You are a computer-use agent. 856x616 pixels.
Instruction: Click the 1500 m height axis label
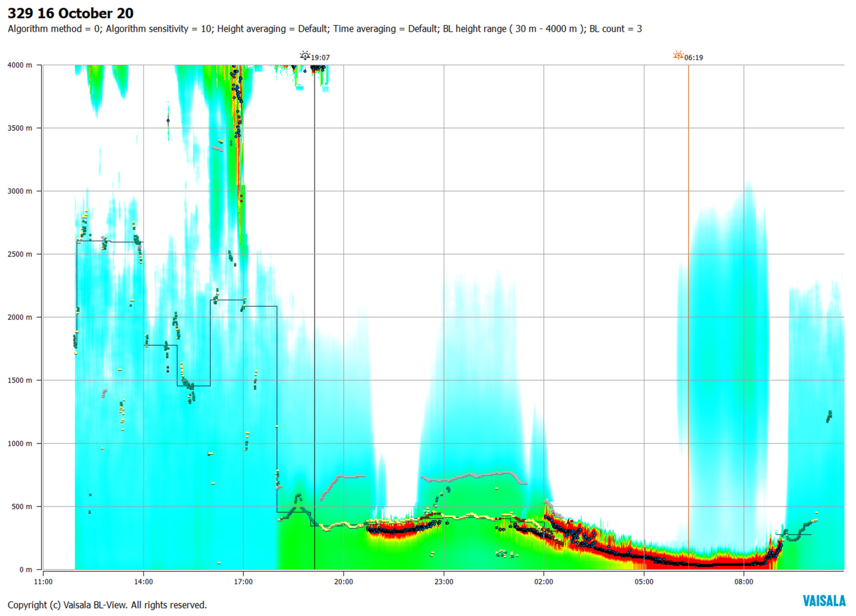pyautogui.click(x=20, y=380)
